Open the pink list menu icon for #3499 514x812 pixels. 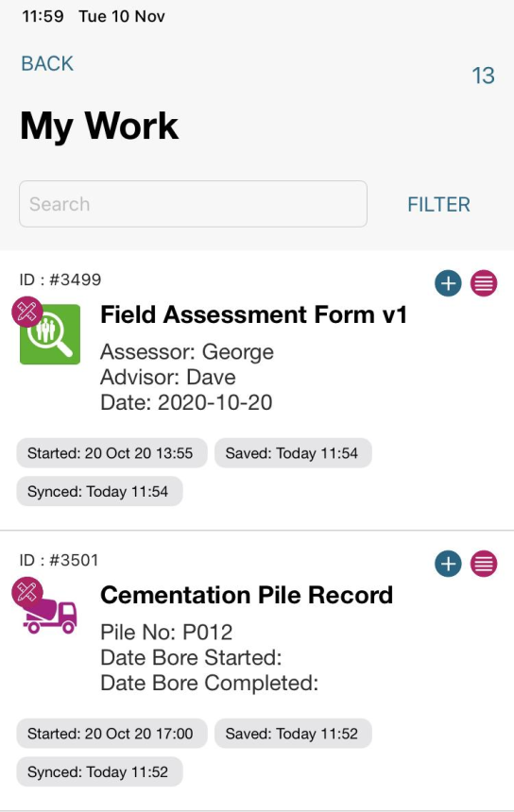tap(484, 283)
